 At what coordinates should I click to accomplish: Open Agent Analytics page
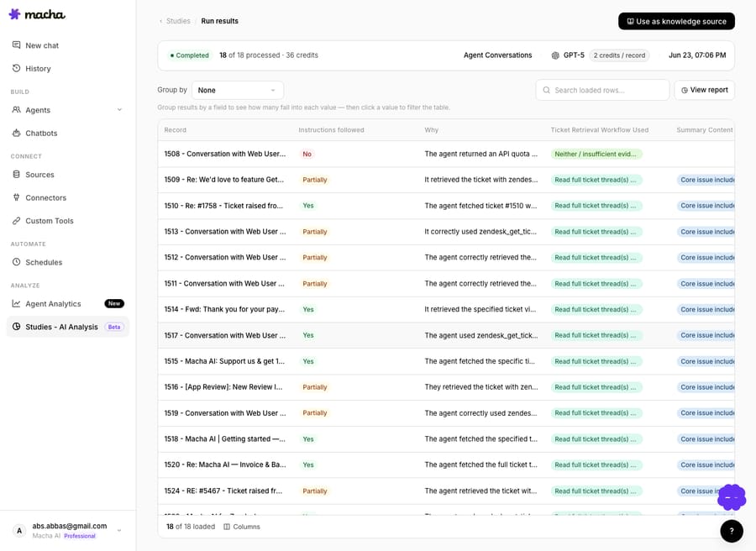68,304
